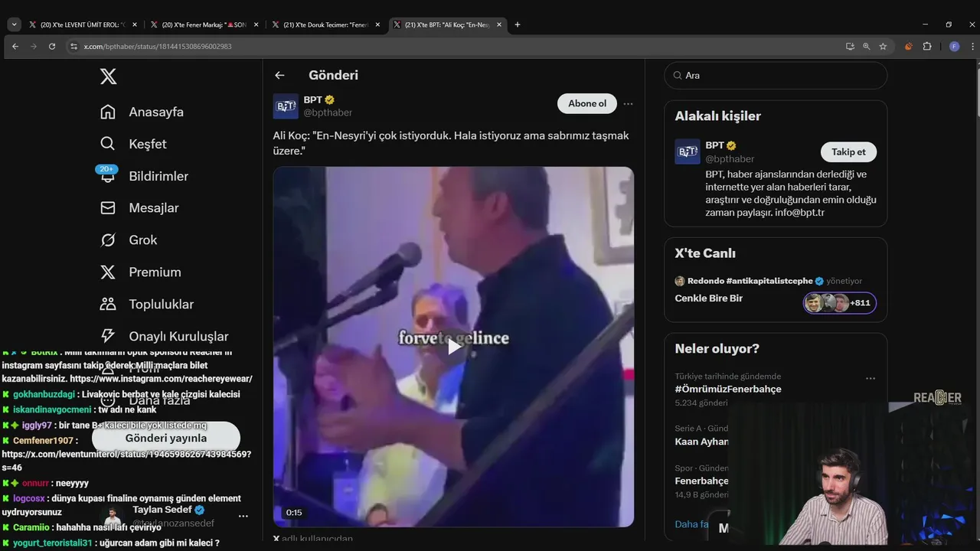Open a new browser tab

[x=518, y=24]
